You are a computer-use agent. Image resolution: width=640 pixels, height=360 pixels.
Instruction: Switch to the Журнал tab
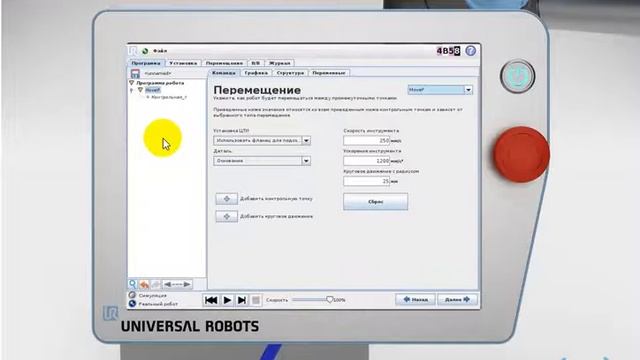tap(280, 63)
